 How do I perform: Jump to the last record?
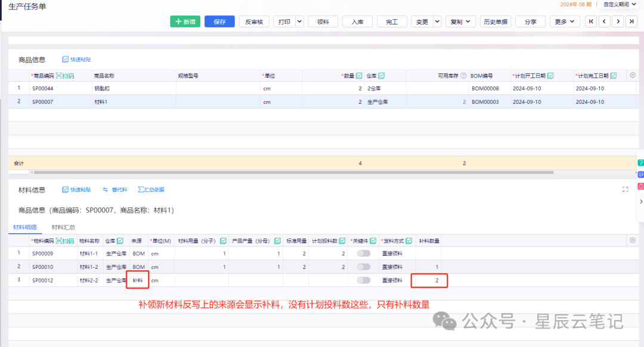click(x=631, y=21)
